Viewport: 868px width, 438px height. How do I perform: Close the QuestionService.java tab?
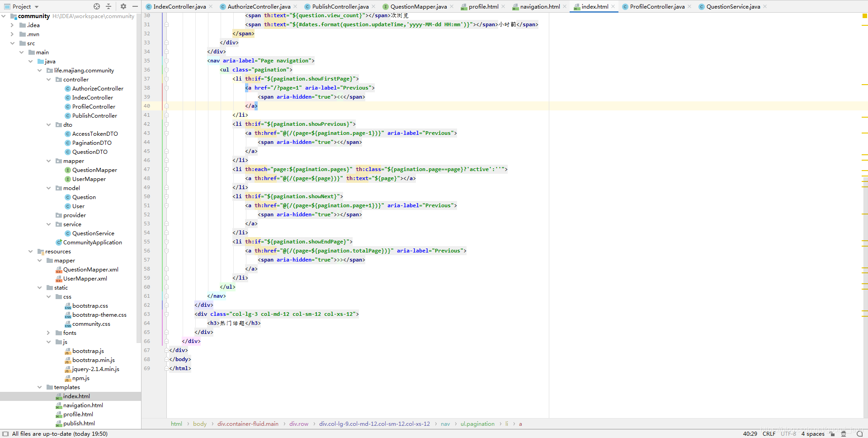click(x=765, y=6)
